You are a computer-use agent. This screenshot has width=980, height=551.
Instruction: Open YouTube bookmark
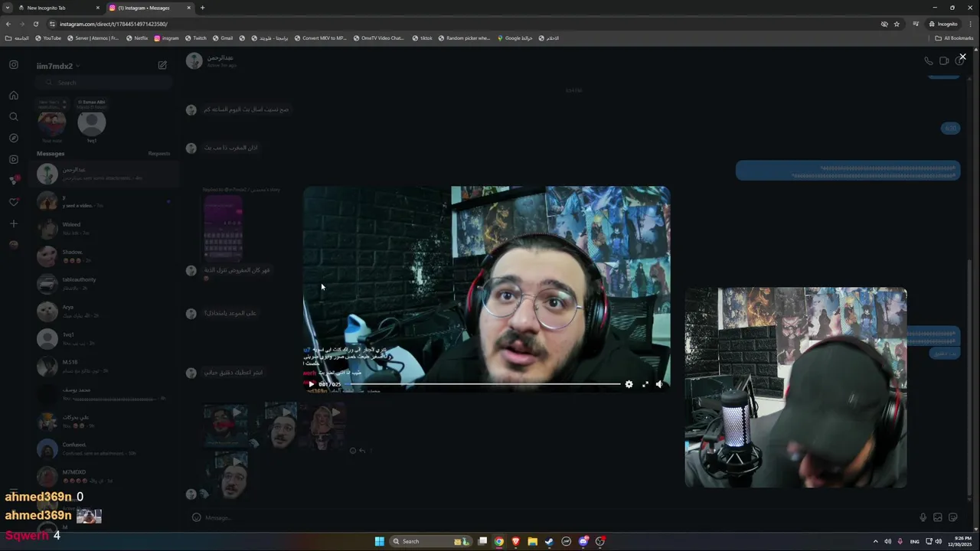point(47,38)
